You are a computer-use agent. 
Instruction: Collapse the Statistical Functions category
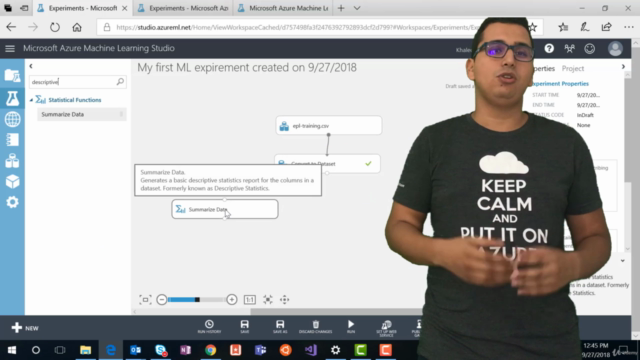tap(31, 100)
